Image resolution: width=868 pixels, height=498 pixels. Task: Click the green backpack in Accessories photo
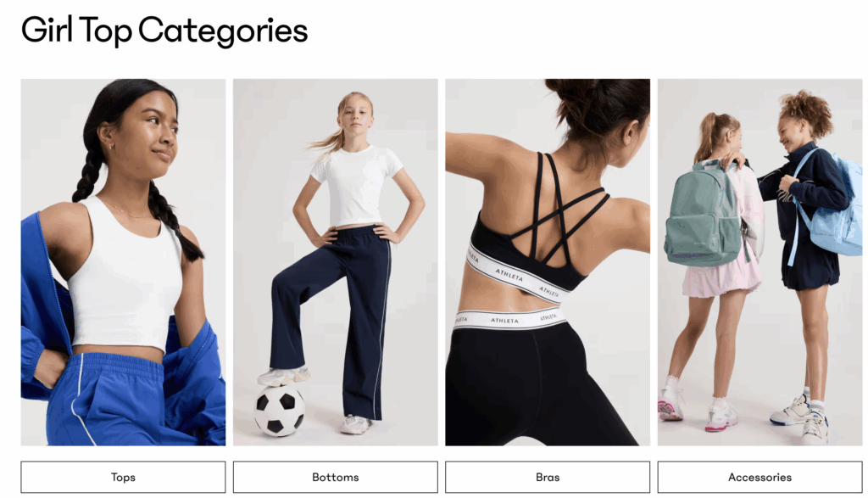pos(703,213)
